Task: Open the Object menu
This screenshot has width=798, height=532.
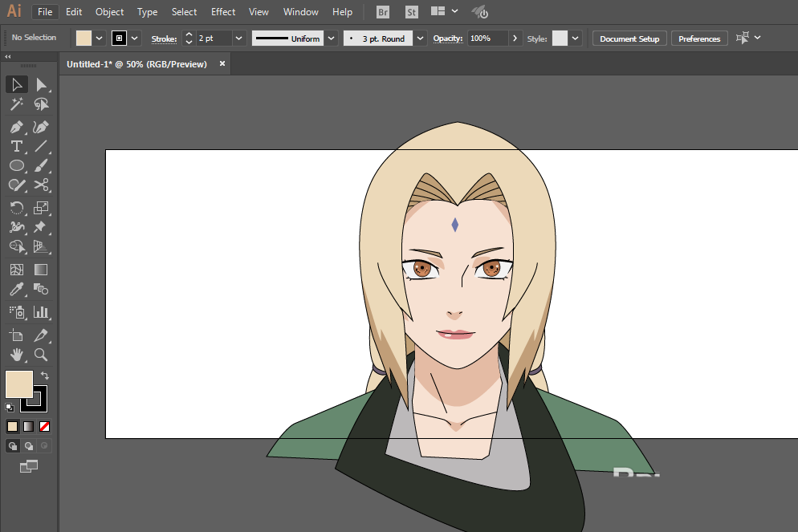Action: pos(109,12)
